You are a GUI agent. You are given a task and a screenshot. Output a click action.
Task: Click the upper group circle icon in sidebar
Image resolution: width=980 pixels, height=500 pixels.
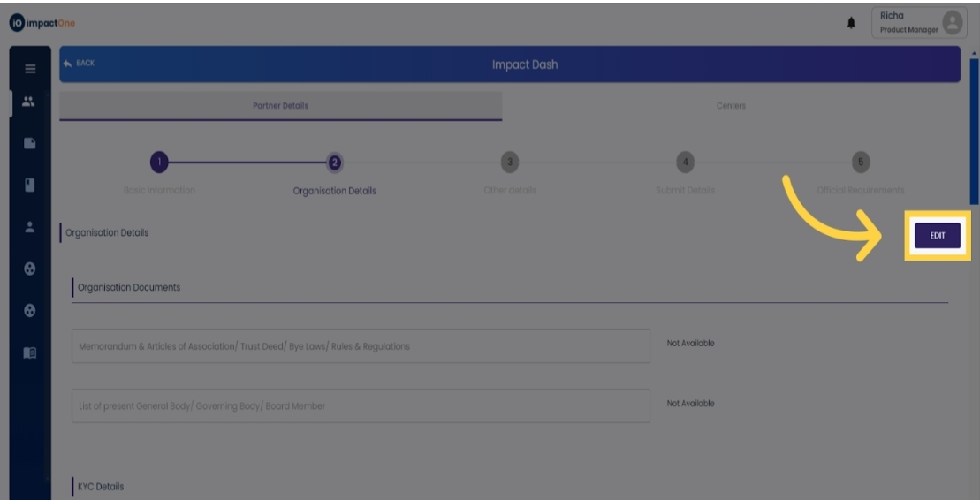click(29, 269)
